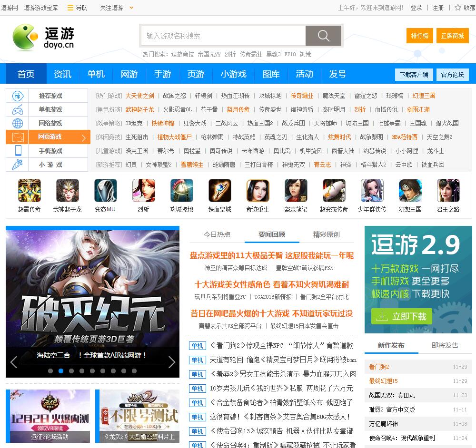The image size is (476, 448).
Task: Select the fifth banner slide dot
Action: pos(92,370)
